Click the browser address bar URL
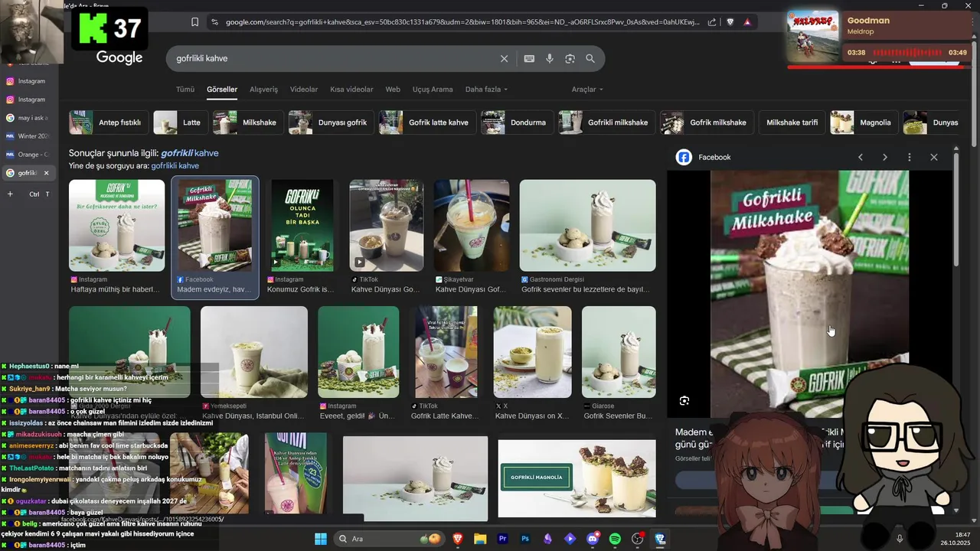 (462, 22)
